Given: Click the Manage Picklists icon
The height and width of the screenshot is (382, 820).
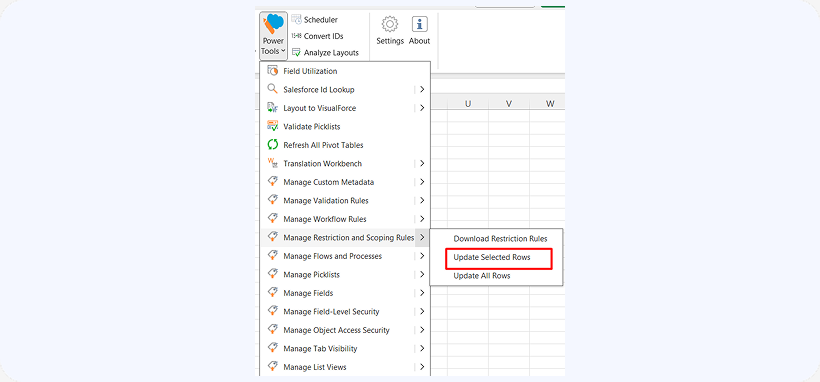Looking at the screenshot, I should tap(272, 274).
